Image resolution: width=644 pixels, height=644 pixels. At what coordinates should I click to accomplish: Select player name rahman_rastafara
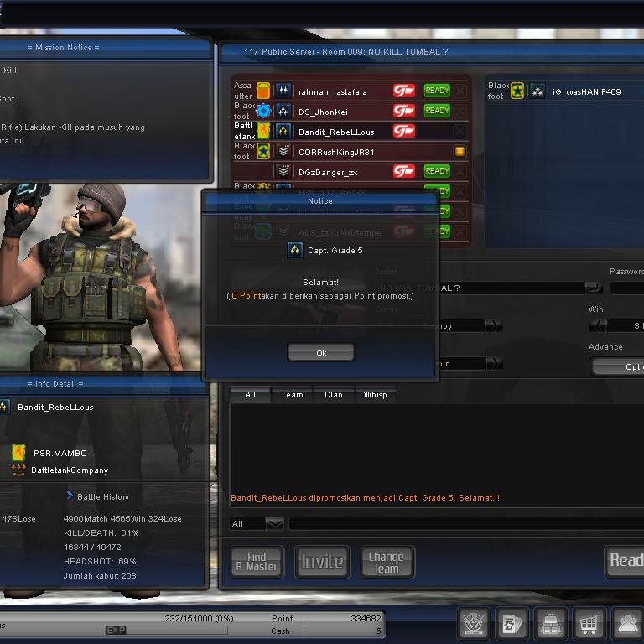coord(333,92)
